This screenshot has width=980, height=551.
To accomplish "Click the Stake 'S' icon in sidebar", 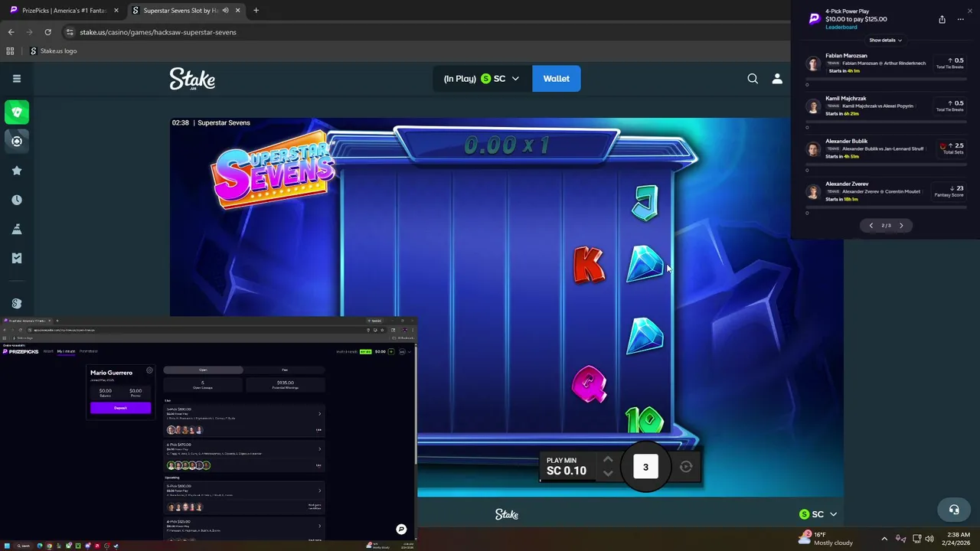I will click(x=17, y=303).
